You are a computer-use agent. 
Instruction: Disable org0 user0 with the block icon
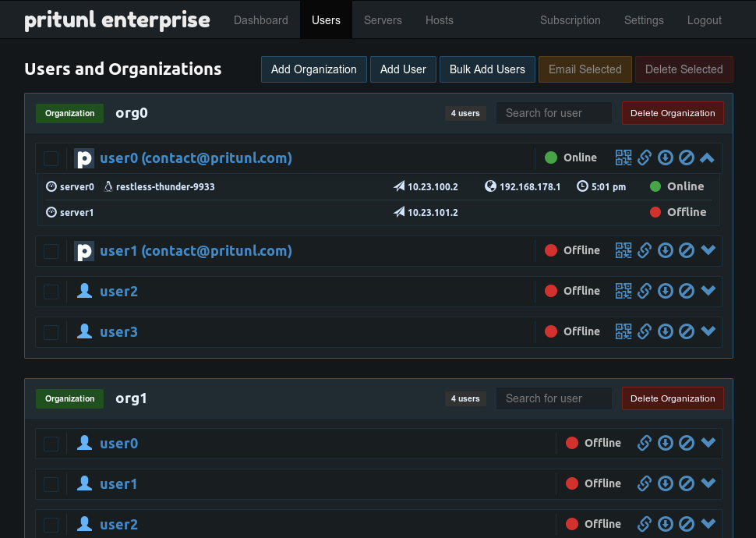point(687,158)
